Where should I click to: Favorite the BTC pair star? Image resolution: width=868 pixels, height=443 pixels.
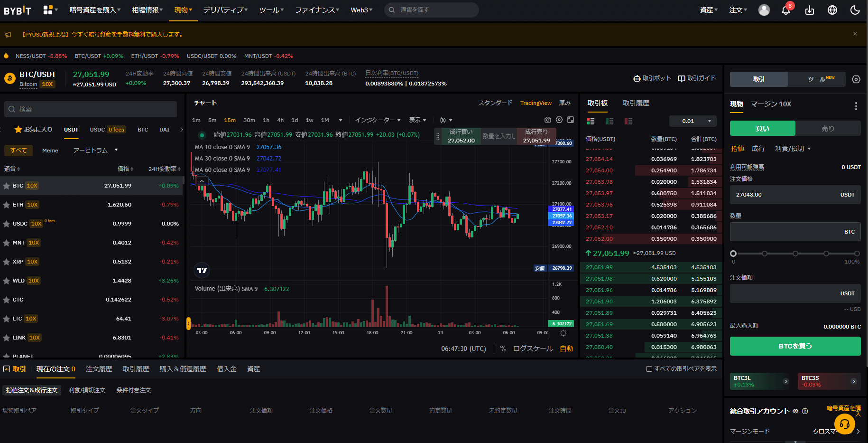point(7,186)
